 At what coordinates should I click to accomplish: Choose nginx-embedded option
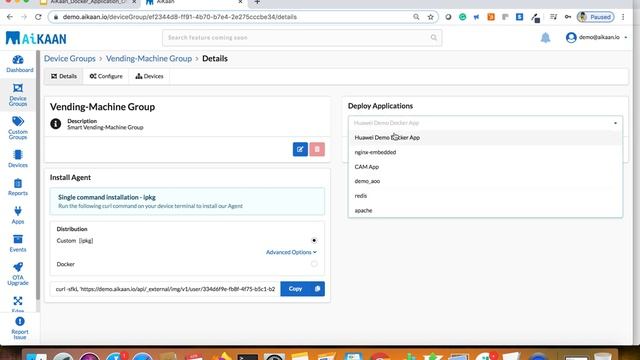(x=485, y=152)
